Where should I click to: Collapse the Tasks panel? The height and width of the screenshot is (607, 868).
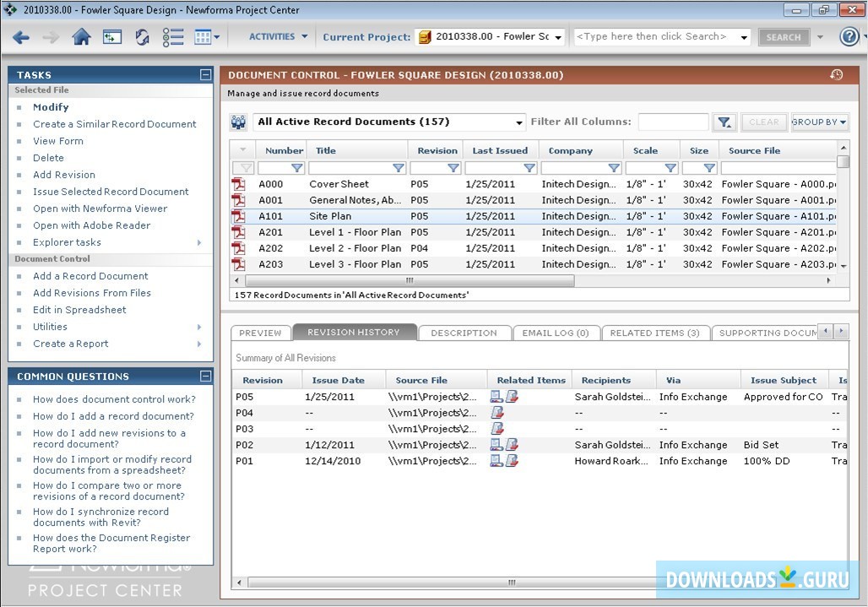205,75
